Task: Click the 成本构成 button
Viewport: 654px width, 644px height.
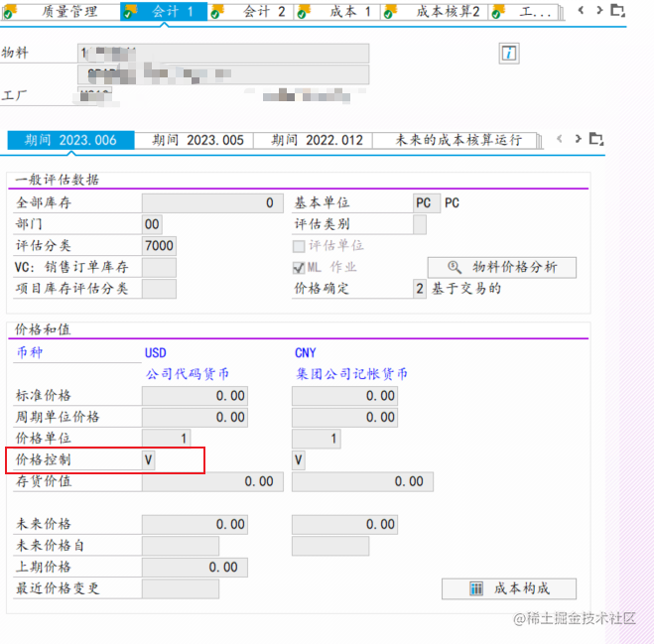Action: click(x=509, y=588)
